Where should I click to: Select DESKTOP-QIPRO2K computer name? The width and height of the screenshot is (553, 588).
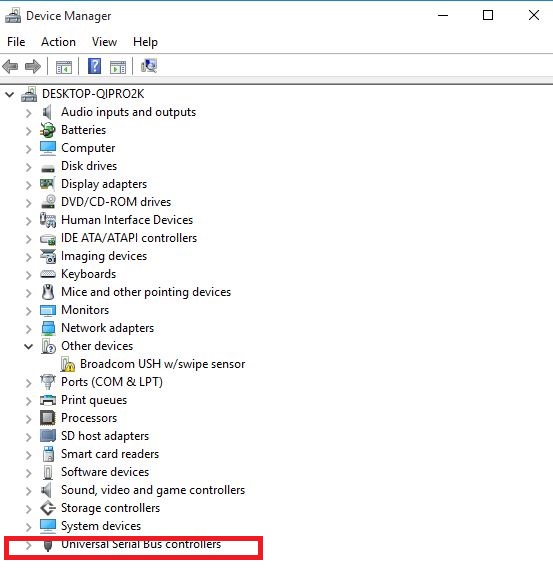pos(93,94)
